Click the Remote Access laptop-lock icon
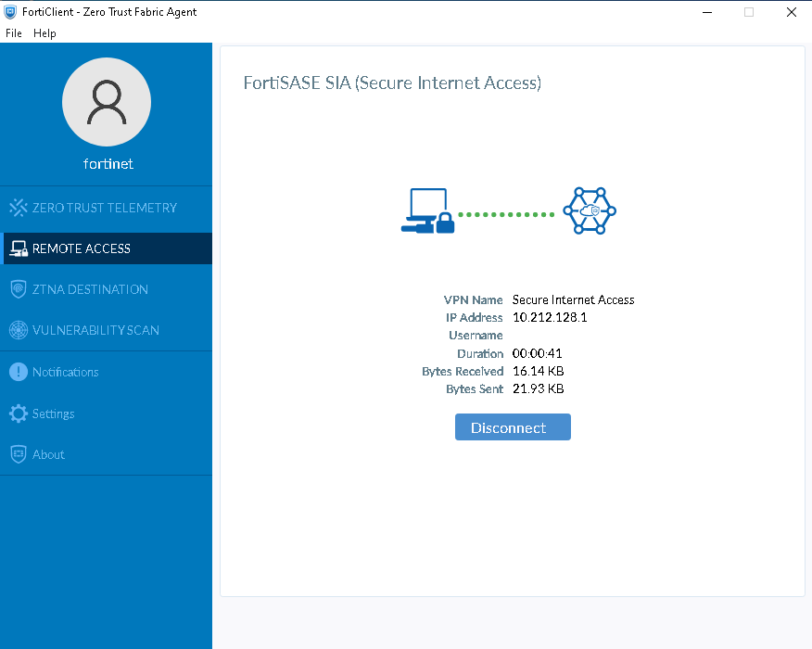This screenshot has height=649, width=812. (19, 248)
